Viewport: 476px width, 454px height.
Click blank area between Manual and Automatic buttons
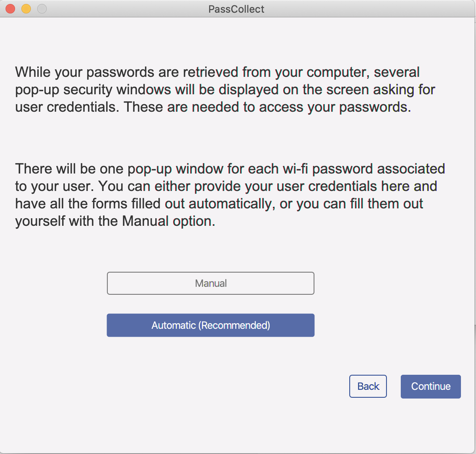(211, 304)
